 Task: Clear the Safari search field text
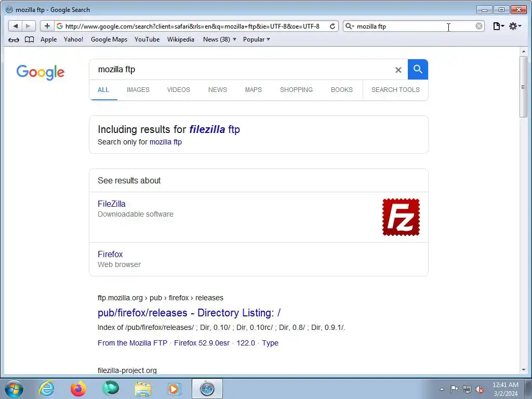click(478, 26)
